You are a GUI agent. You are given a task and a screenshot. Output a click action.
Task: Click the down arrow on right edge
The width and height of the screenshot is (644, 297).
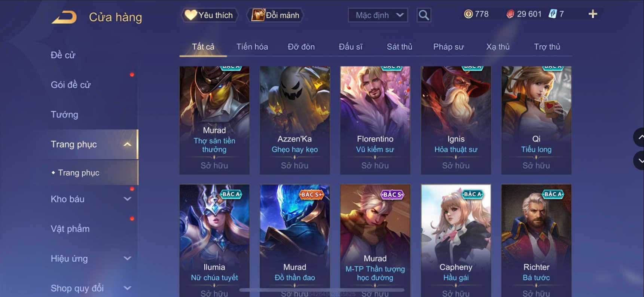pos(640,161)
